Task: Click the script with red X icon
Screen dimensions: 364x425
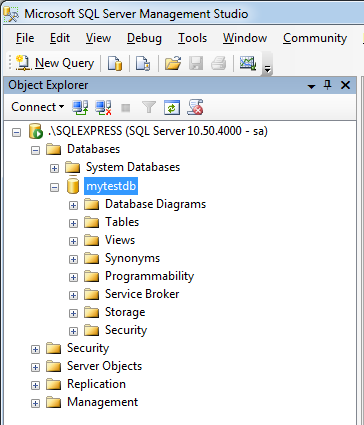Action: click(195, 107)
